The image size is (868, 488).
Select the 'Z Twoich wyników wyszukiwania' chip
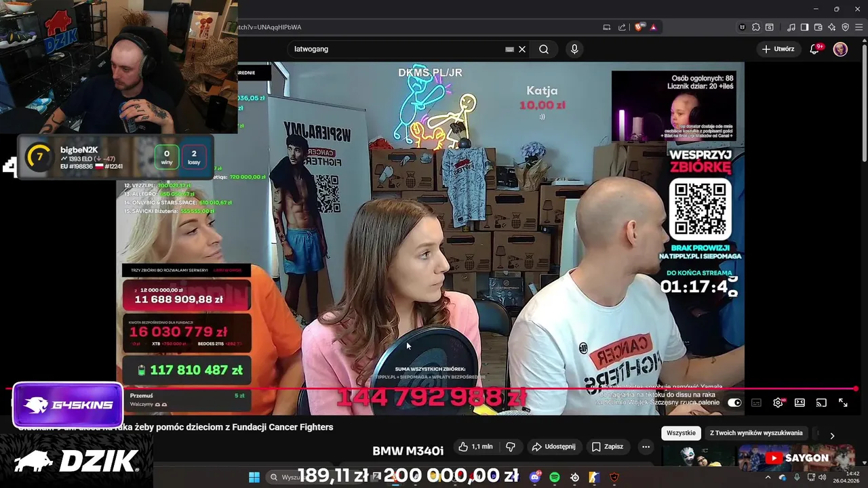[x=756, y=433]
